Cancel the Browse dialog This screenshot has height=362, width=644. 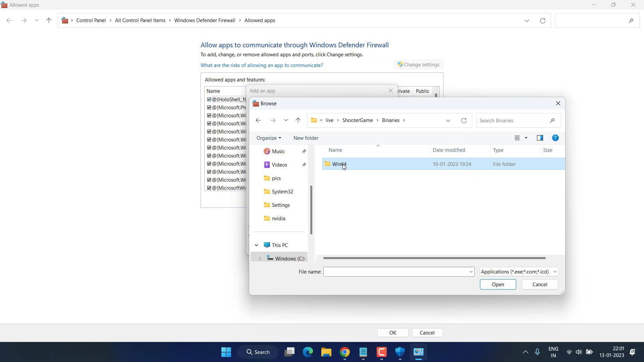[x=540, y=285]
